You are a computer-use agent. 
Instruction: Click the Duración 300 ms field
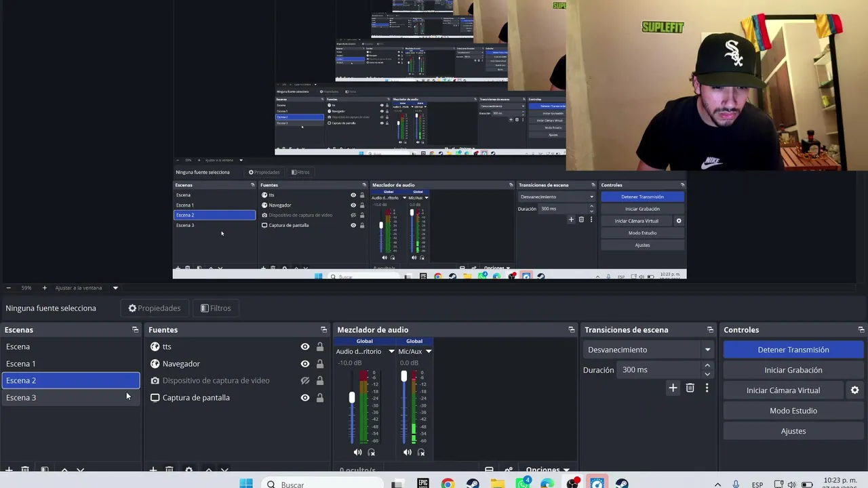click(660, 370)
